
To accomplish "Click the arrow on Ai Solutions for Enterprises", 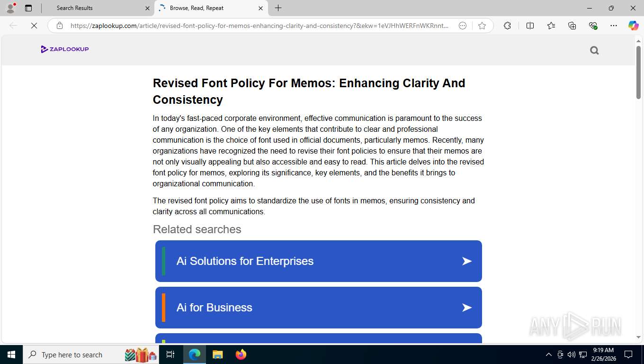I will [467, 261].
